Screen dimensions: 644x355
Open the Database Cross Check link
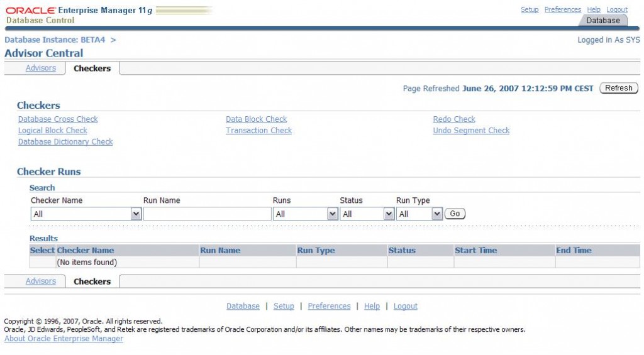58,119
